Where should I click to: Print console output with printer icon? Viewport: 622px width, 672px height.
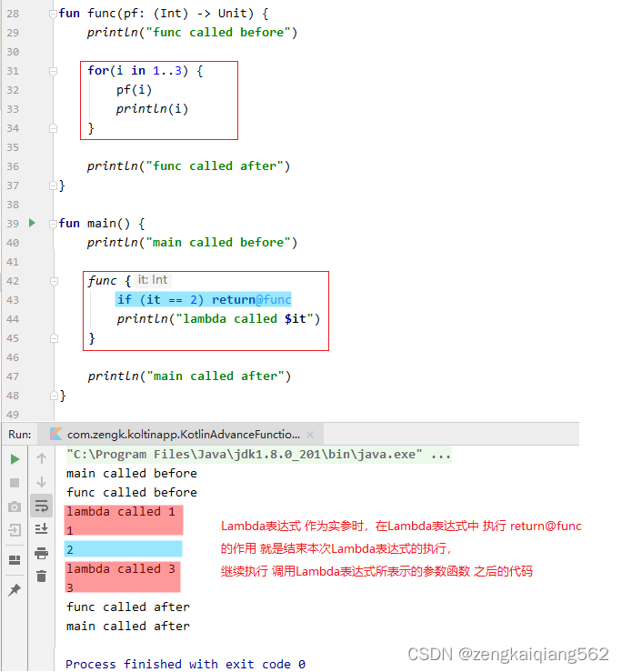(x=42, y=553)
